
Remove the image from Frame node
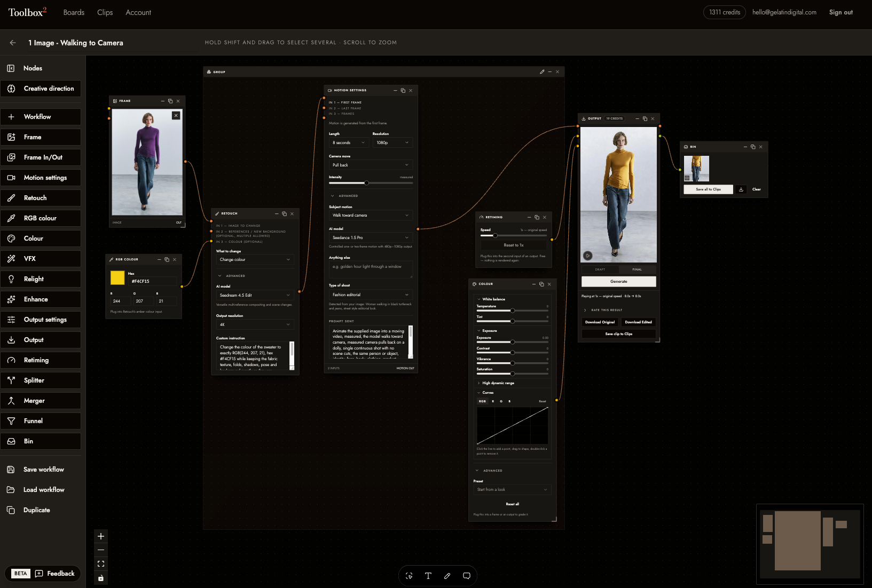(x=176, y=115)
